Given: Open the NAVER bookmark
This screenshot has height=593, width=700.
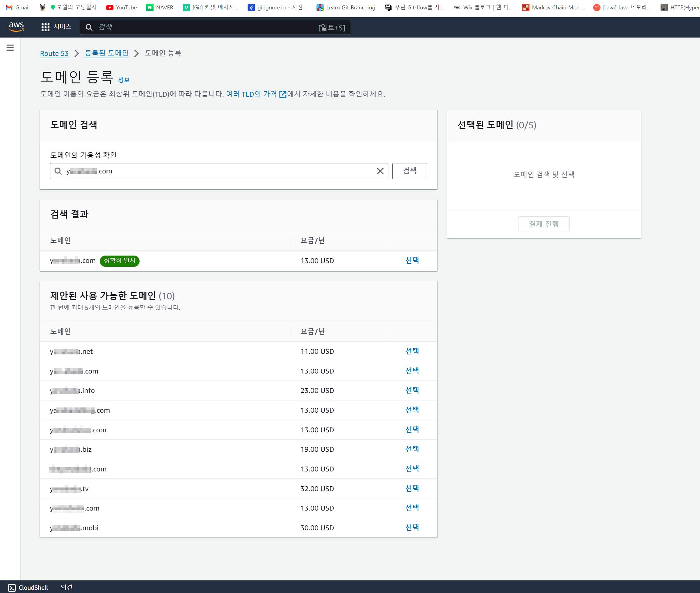Looking at the screenshot, I should click(x=160, y=7).
